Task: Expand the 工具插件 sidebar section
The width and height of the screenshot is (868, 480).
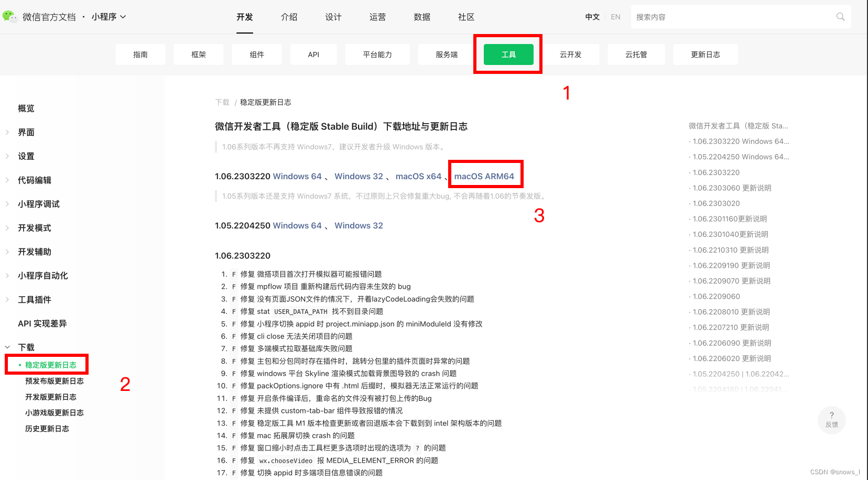Action: point(7,300)
